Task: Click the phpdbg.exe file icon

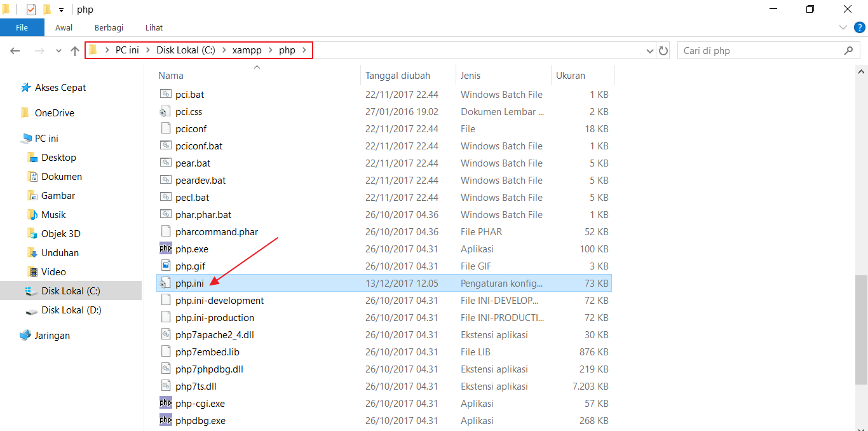Action: [165, 420]
